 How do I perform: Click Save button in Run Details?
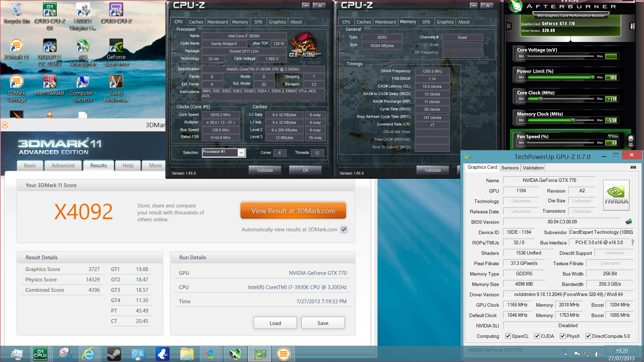tap(323, 323)
